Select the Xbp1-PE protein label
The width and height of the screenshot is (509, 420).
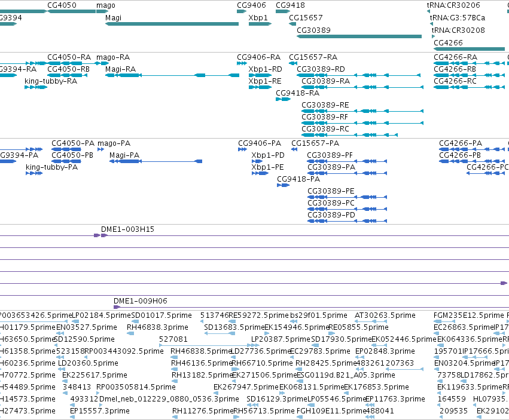click(x=267, y=167)
